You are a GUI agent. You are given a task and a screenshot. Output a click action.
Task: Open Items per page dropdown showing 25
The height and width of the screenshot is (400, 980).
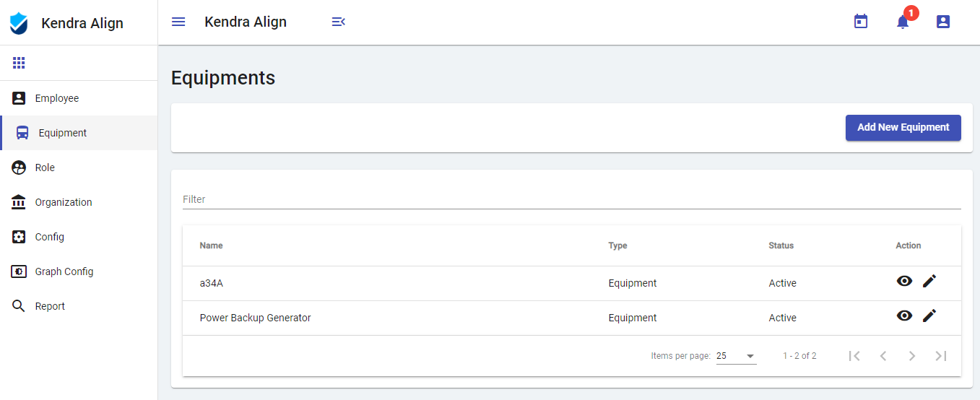[737, 356]
